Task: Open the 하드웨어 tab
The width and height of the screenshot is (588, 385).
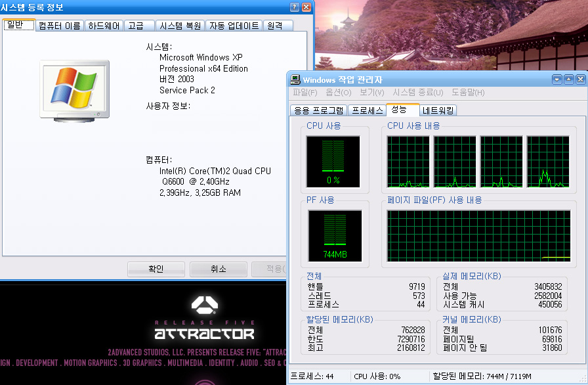Action: [x=104, y=26]
